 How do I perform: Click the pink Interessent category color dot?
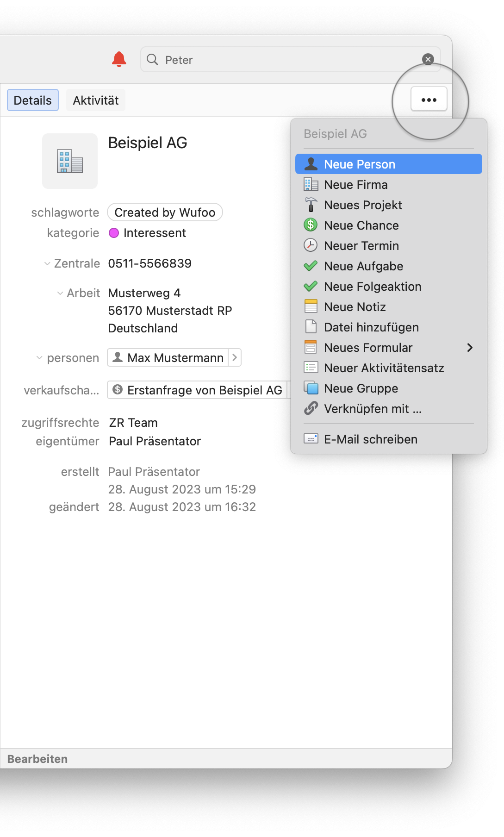click(x=114, y=233)
